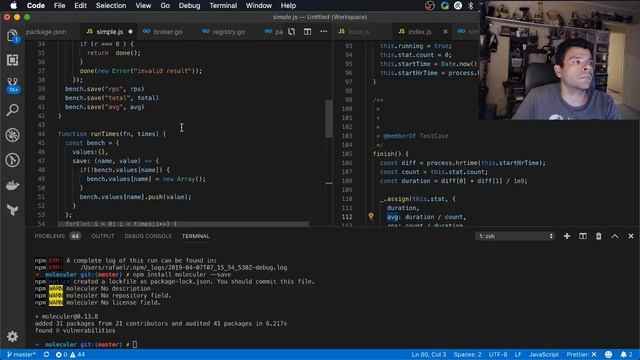Change the end of line sequence LF
640x360 pixels.
pos(518,354)
